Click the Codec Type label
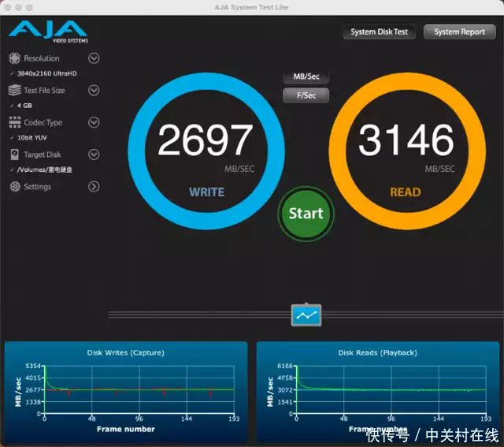Viewport: 504px width, 447px height. click(43, 123)
